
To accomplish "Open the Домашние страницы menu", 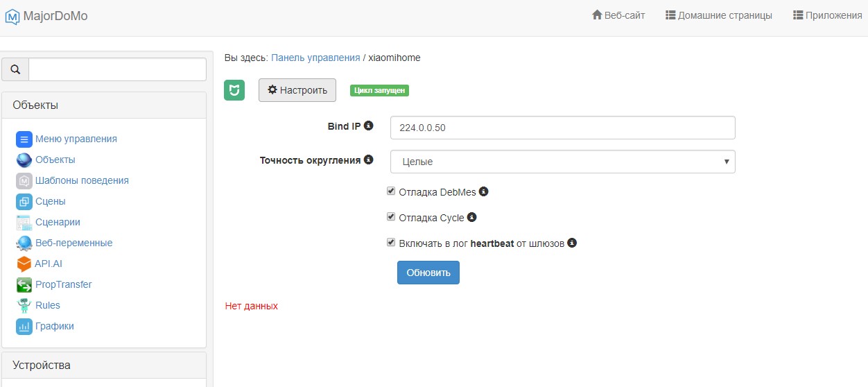I will click(x=718, y=15).
